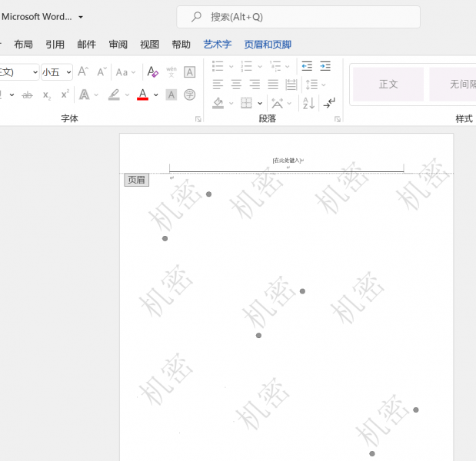Toggle subscript formatting

[46, 95]
